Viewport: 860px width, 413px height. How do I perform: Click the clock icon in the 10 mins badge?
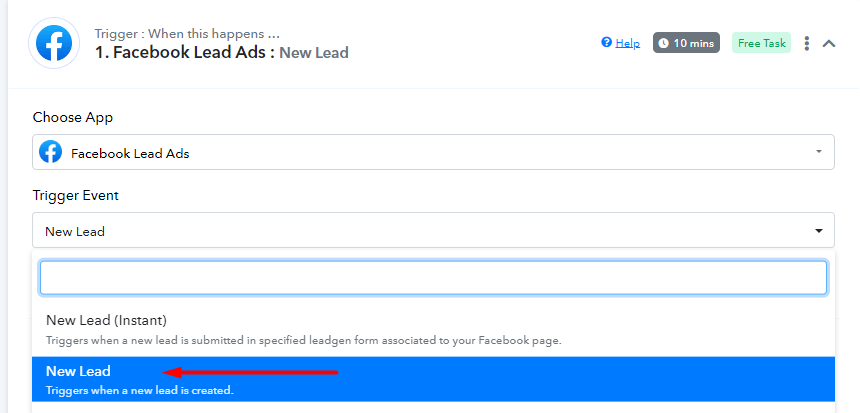pyautogui.click(x=664, y=43)
